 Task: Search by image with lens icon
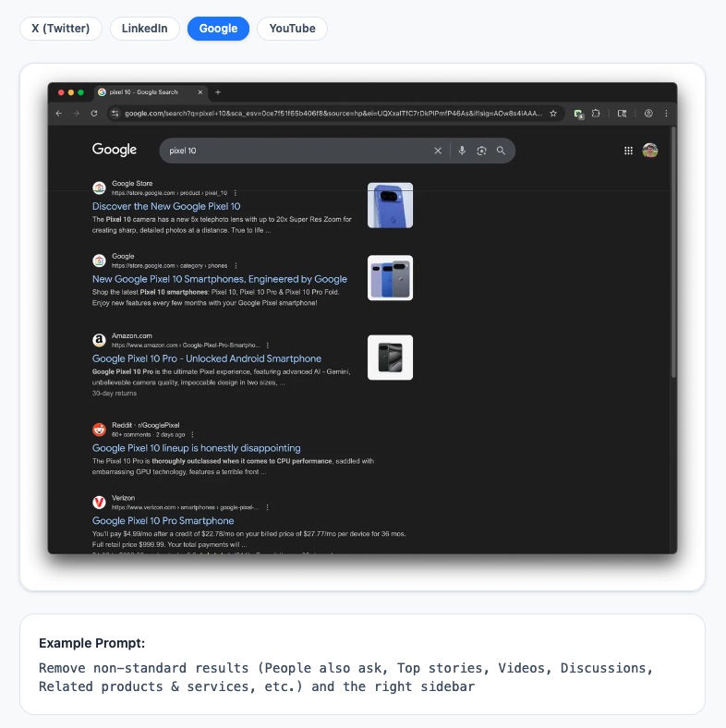[481, 151]
